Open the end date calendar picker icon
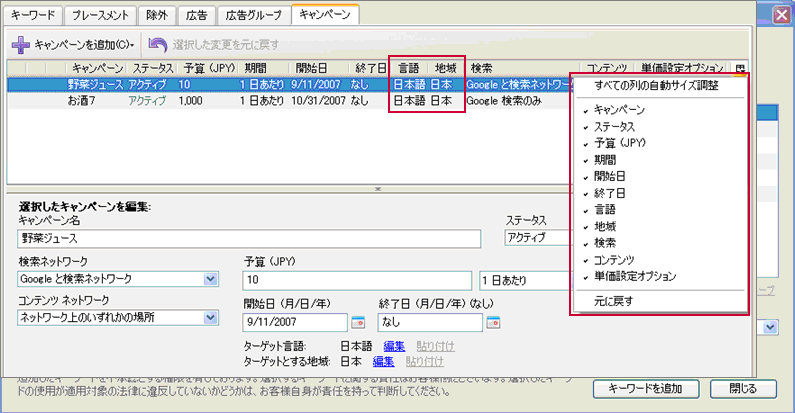 tap(493, 322)
